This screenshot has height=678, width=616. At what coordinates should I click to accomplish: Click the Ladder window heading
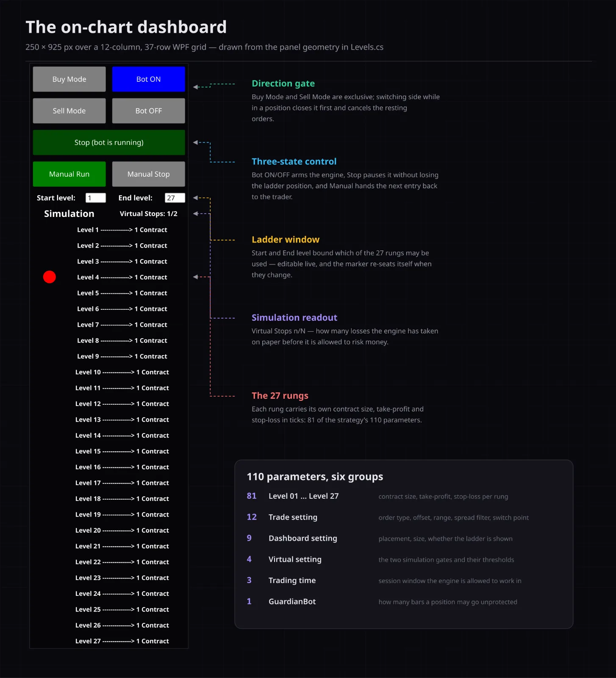pyautogui.click(x=286, y=239)
